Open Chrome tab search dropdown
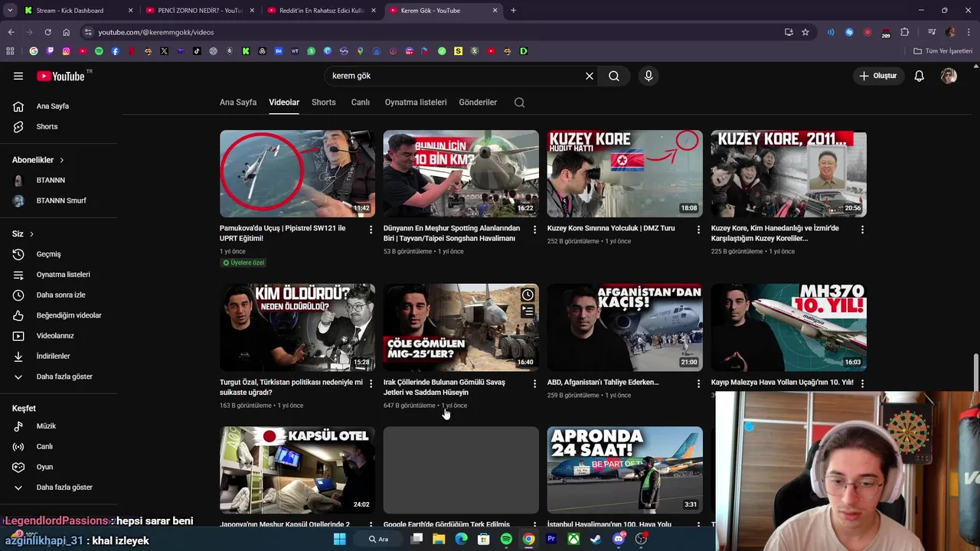Screen dimensions: 980x551 pyautogui.click(x=10, y=11)
